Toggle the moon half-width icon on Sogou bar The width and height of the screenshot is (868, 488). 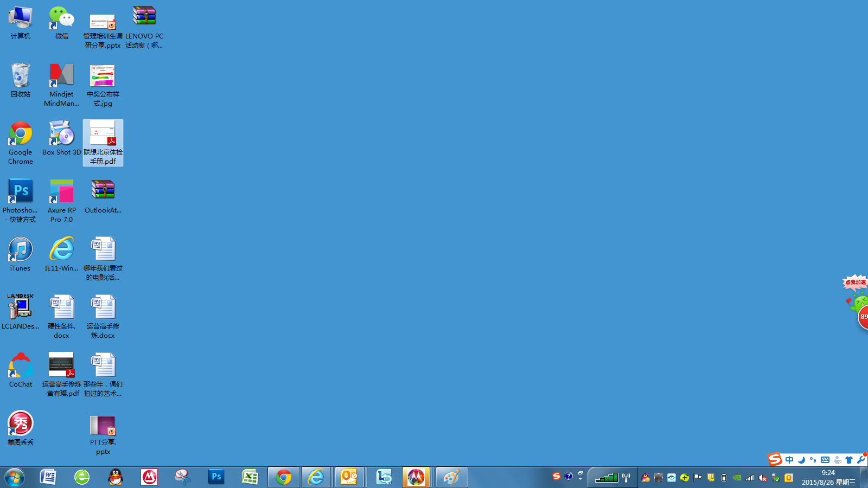[801, 460]
